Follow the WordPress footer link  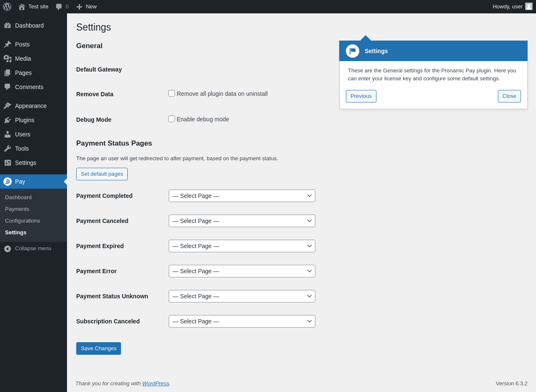point(155,384)
